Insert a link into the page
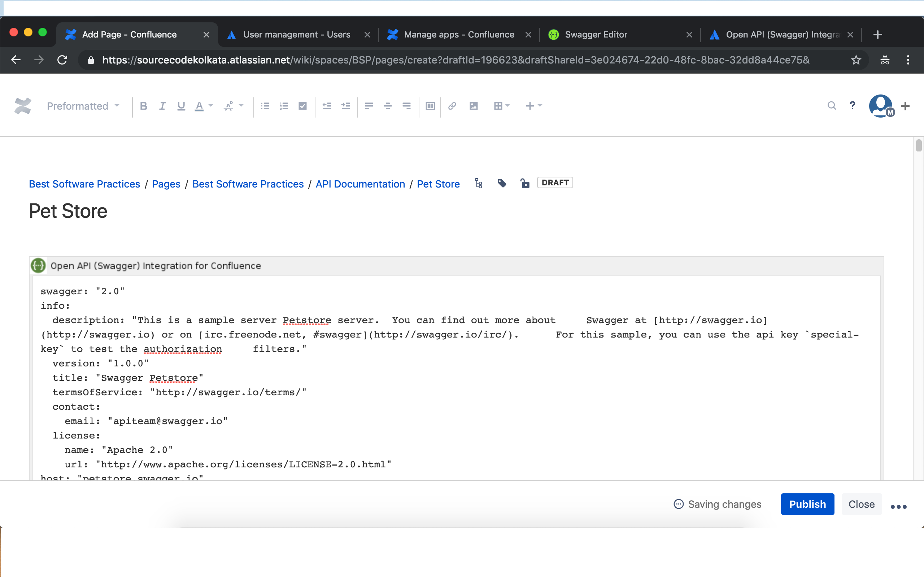The width and height of the screenshot is (924, 577). click(452, 106)
